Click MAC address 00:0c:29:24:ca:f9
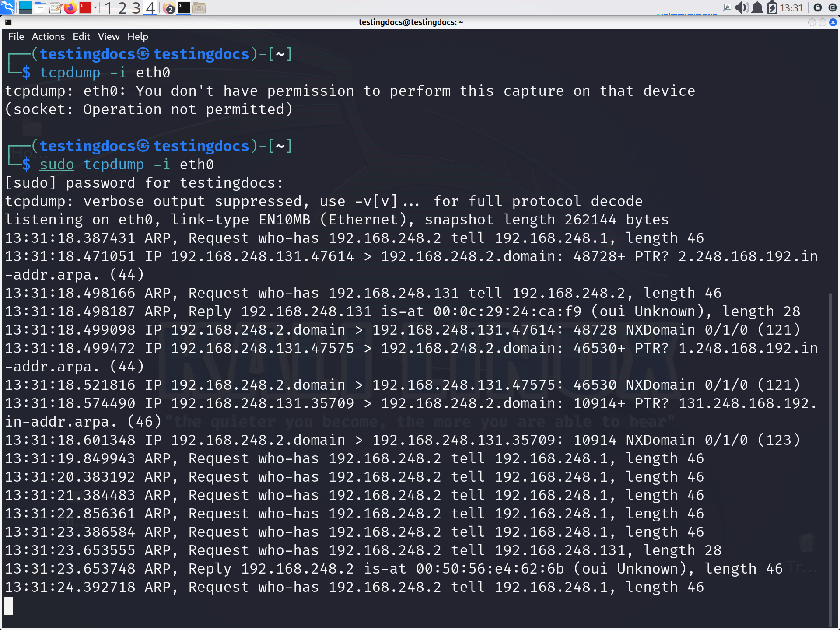 click(x=507, y=311)
